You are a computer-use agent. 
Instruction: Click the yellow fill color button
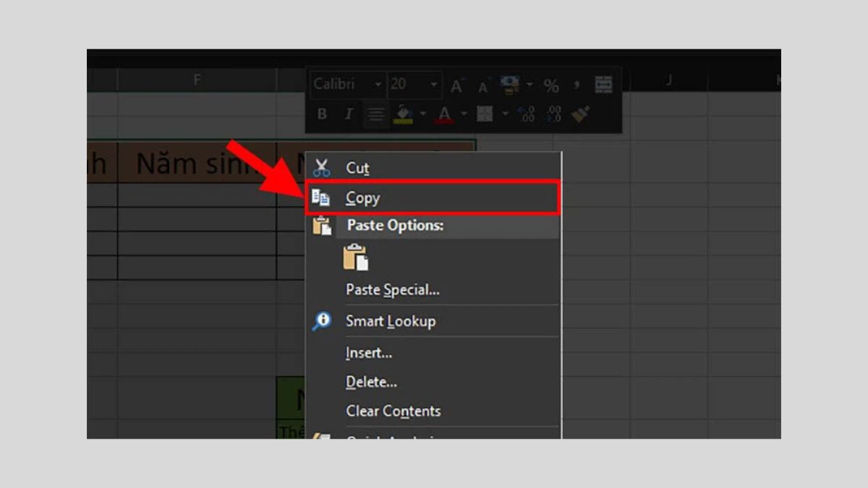pos(401,114)
